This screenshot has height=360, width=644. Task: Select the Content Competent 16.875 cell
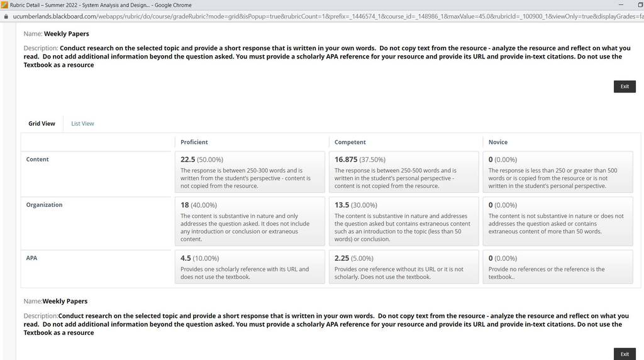click(x=404, y=172)
